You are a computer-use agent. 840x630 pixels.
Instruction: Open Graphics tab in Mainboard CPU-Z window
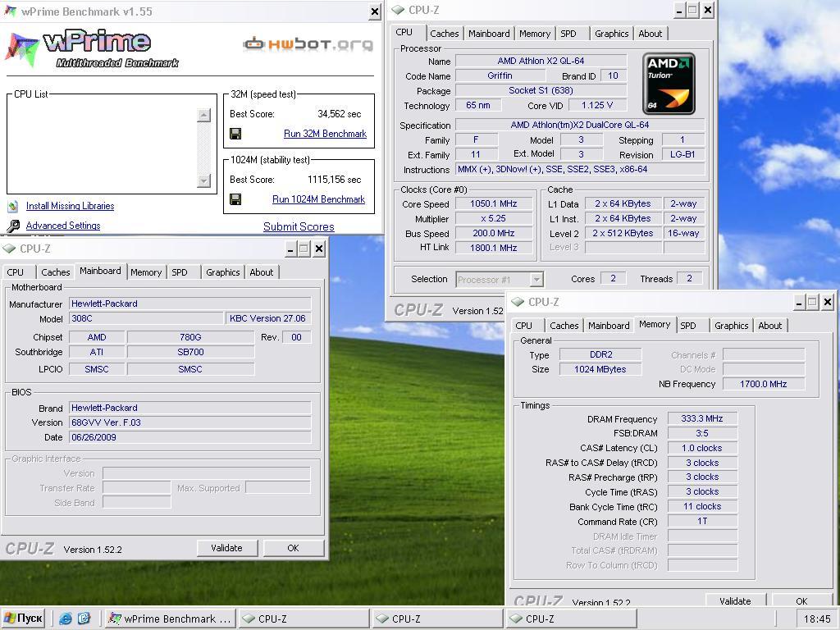(x=222, y=272)
